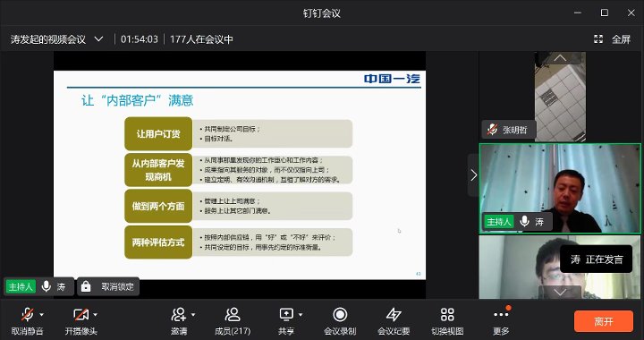
Task: Open camera options arrow beside 开摄像头
Action: (x=96, y=315)
